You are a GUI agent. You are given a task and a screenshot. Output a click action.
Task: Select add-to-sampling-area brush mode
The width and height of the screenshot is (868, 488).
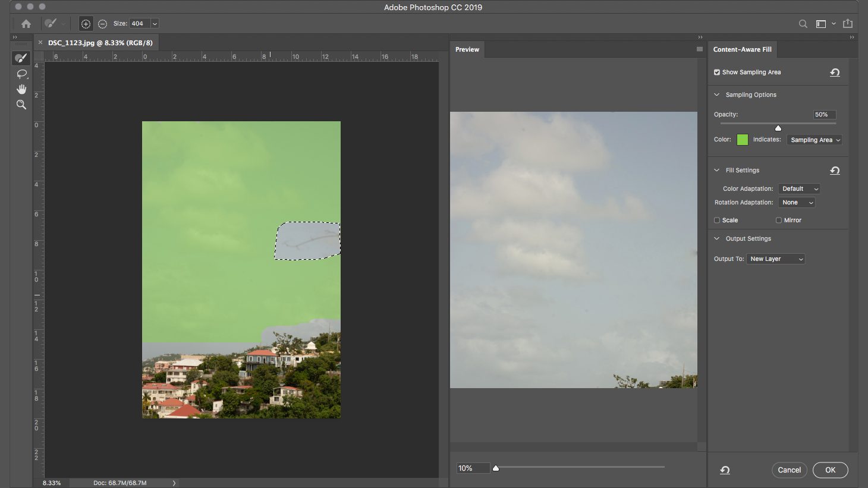coord(86,24)
